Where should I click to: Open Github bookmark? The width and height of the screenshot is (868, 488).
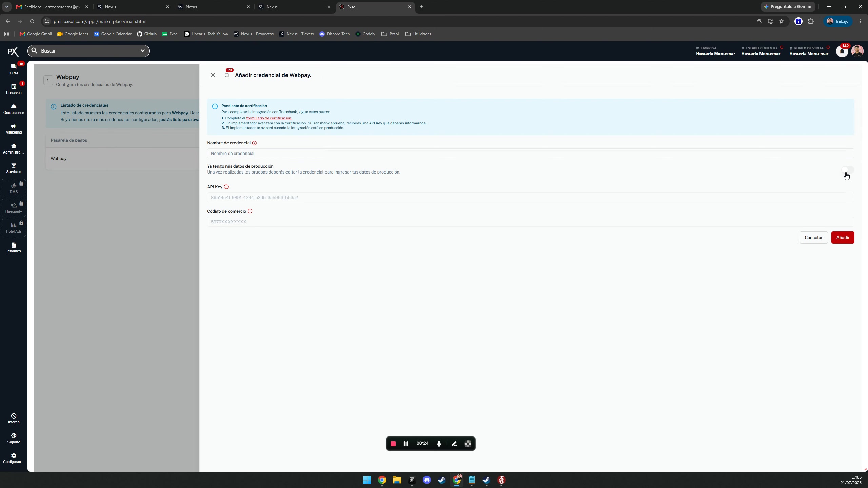tap(147, 34)
